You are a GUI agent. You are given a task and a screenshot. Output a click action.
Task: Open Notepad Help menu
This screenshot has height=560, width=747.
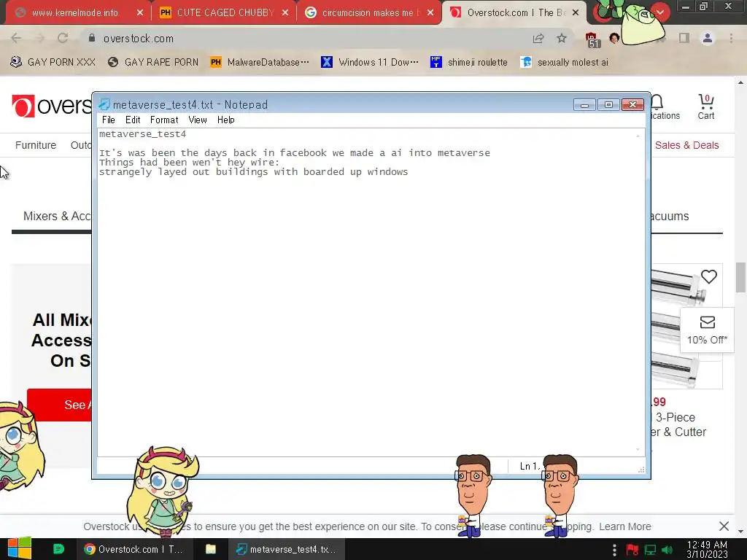coord(226,120)
